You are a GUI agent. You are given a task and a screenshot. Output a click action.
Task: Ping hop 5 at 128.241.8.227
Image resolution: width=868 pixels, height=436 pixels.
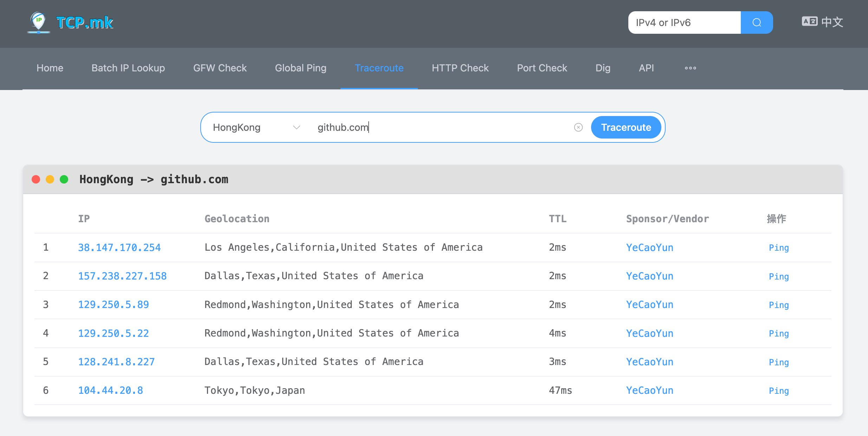click(779, 362)
